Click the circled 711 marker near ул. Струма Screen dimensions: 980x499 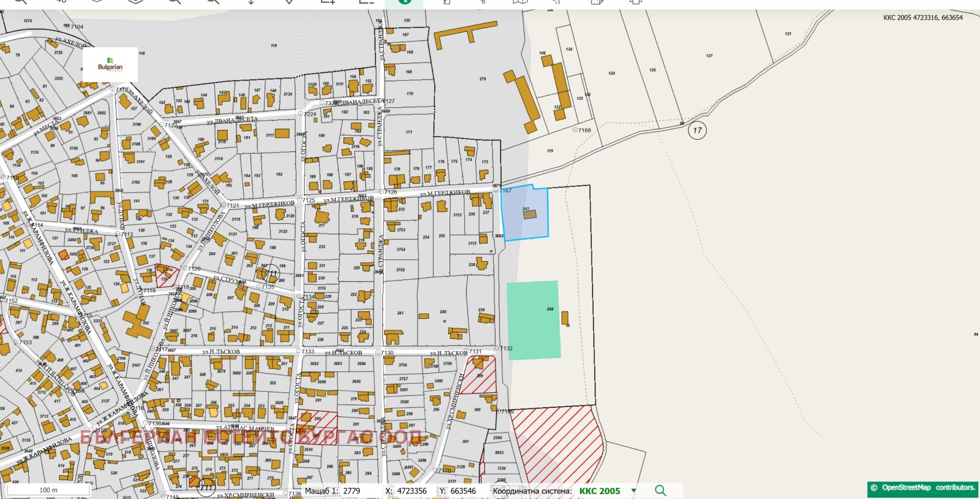coord(270,273)
